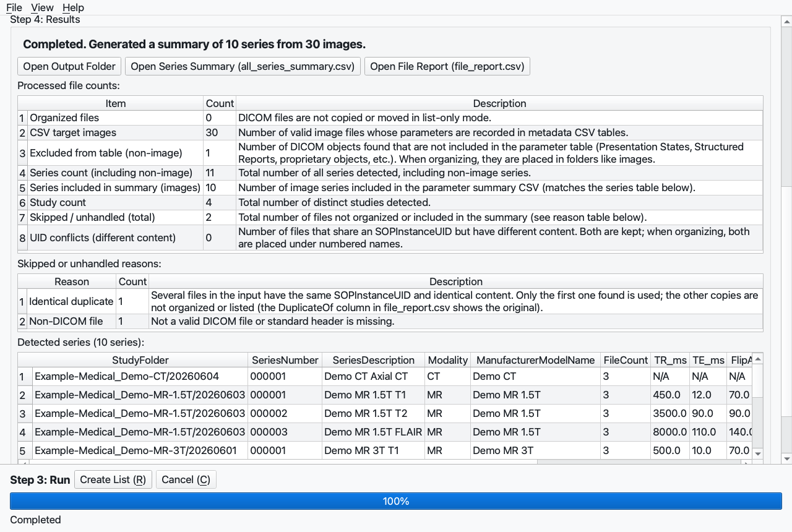This screenshot has width=792, height=532.
Task: Click the TR_ms value '3500.0'
Action: tap(670, 413)
